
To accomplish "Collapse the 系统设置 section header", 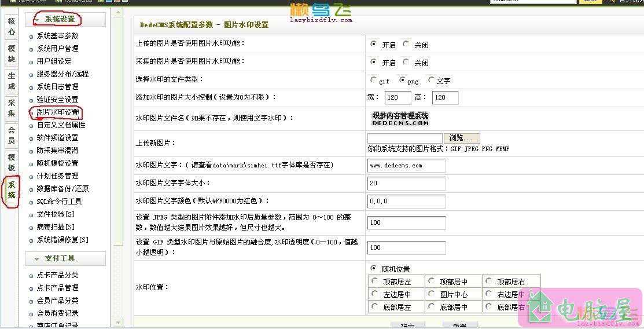I will click(x=65, y=19).
